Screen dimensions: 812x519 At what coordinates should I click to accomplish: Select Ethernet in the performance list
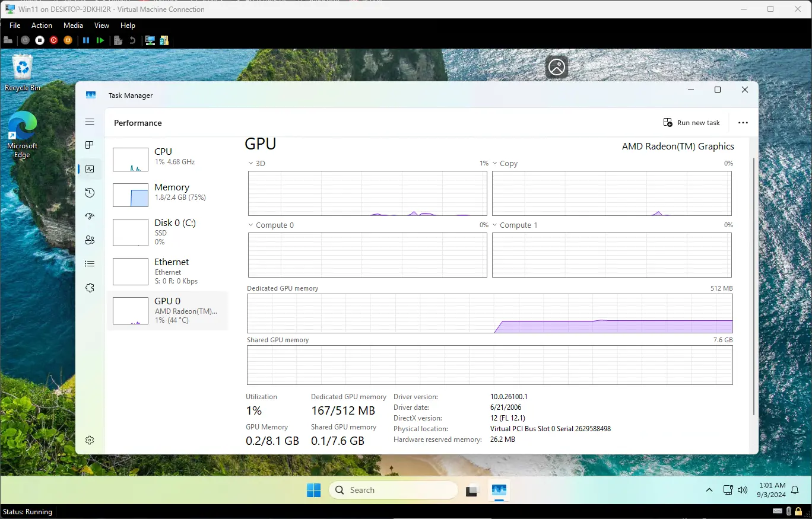click(167, 271)
